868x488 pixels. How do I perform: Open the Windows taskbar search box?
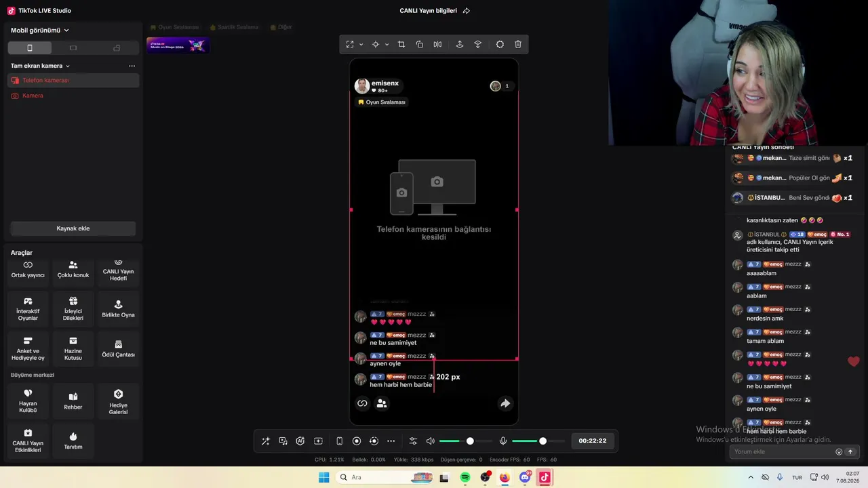click(385, 477)
